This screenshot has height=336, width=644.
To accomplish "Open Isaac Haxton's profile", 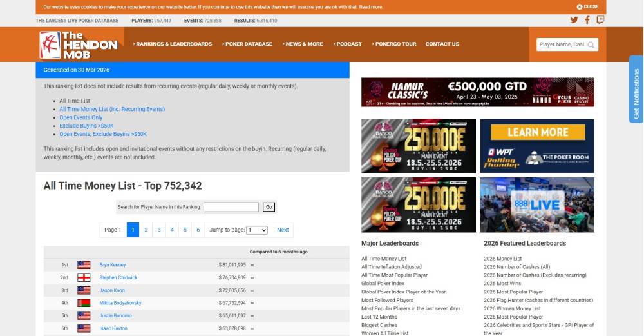I will [113, 329].
